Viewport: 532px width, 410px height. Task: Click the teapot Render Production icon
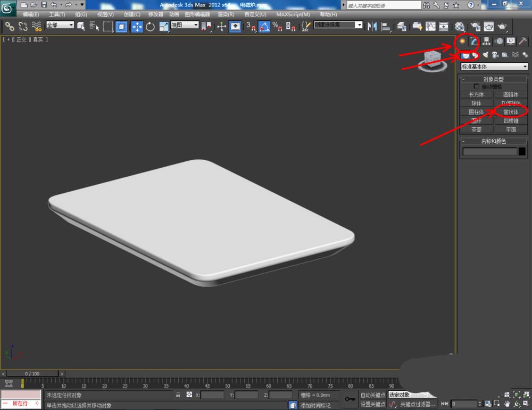click(502, 26)
